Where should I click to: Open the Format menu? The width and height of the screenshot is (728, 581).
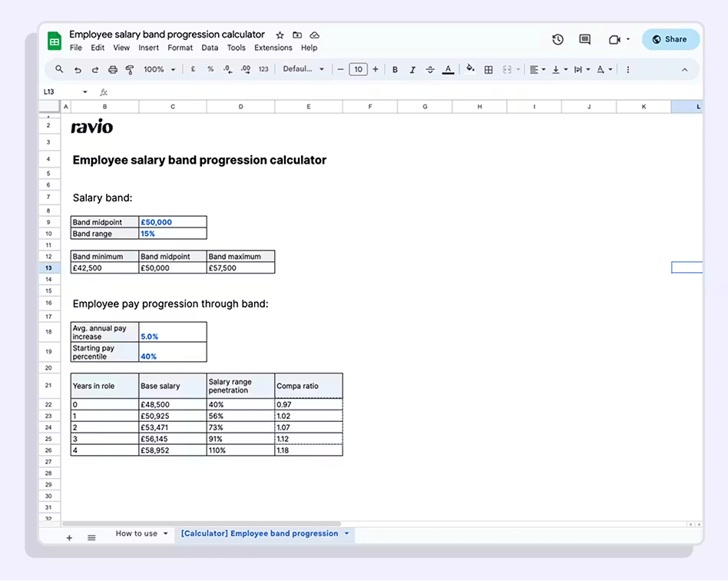tap(180, 48)
